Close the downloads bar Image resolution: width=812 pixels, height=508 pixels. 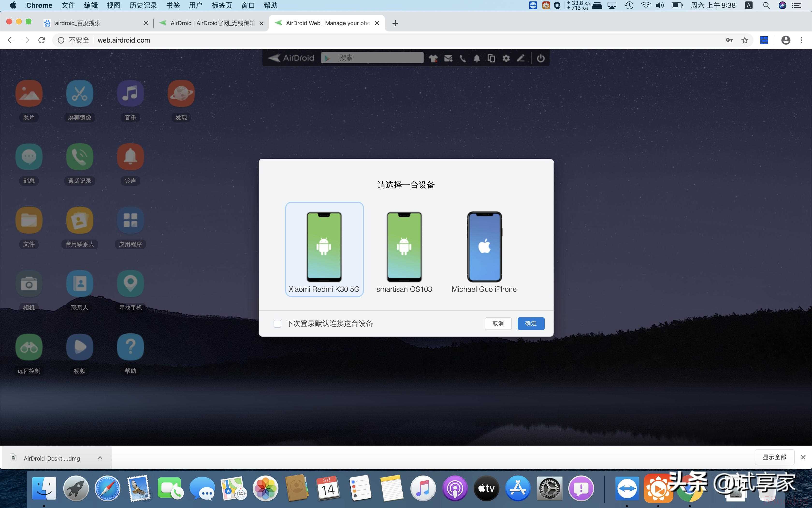pyautogui.click(x=803, y=457)
